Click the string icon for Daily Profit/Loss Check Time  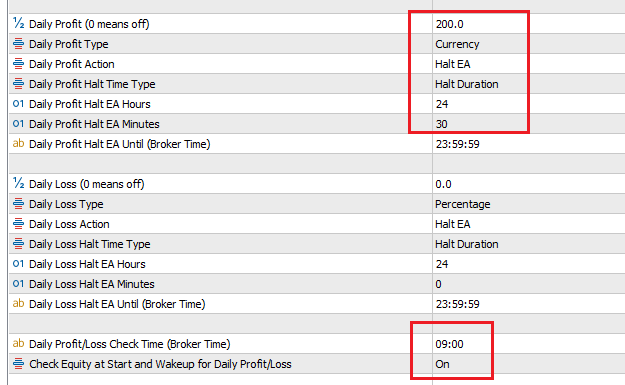[x=18, y=344]
